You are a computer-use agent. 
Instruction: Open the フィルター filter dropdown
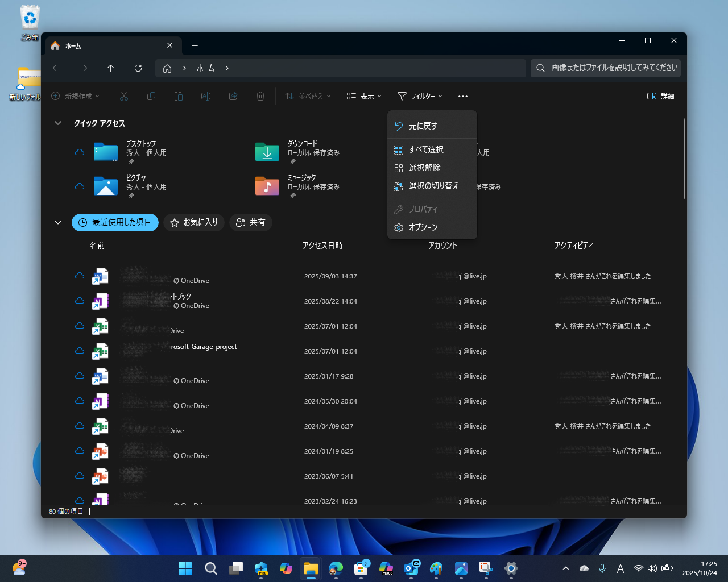click(420, 97)
